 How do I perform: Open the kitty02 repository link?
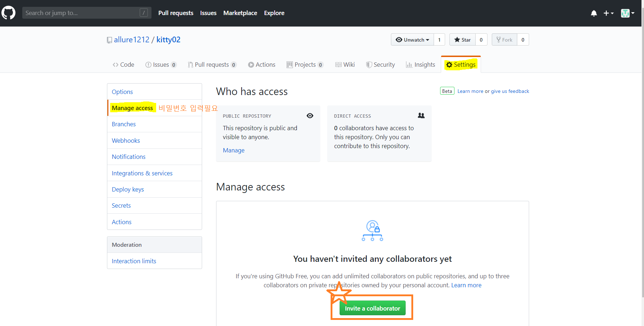[x=168, y=40]
